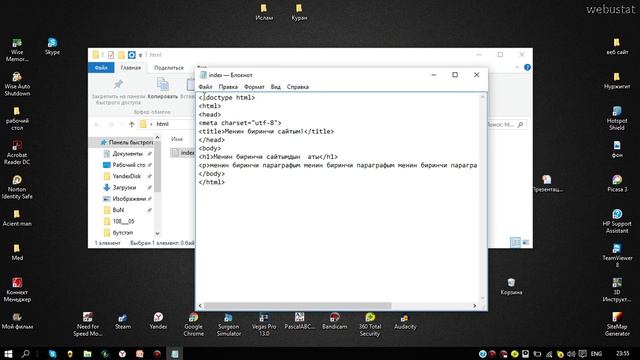Click the taskbar clock showing 23:55
Image resolution: width=640 pixels, height=360 pixels.
coord(622,353)
